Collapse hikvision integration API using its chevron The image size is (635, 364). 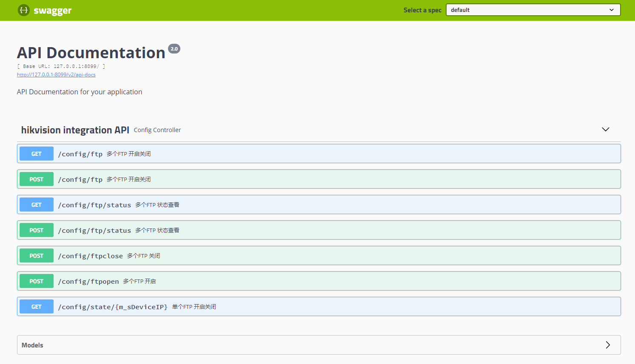[x=606, y=130]
